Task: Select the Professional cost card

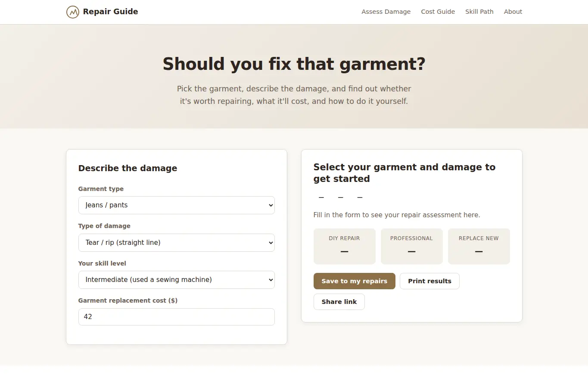Action: pyautogui.click(x=411, y=246)
